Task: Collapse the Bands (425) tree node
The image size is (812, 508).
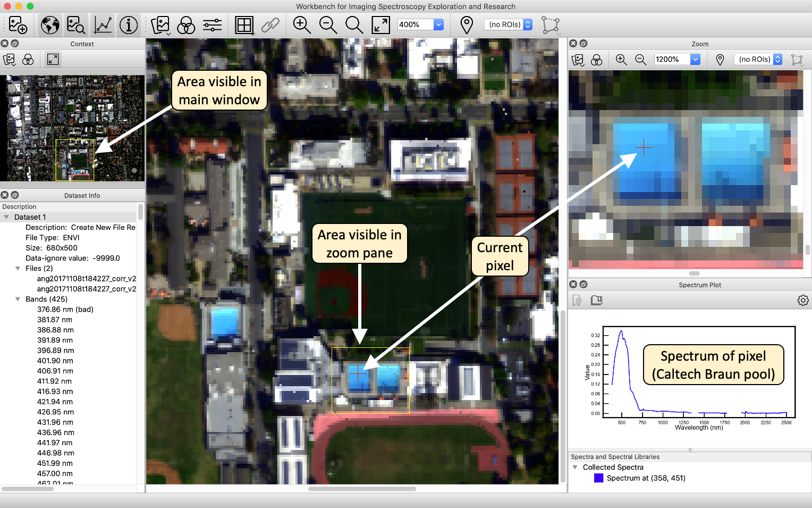Action: tap(18, 299)
